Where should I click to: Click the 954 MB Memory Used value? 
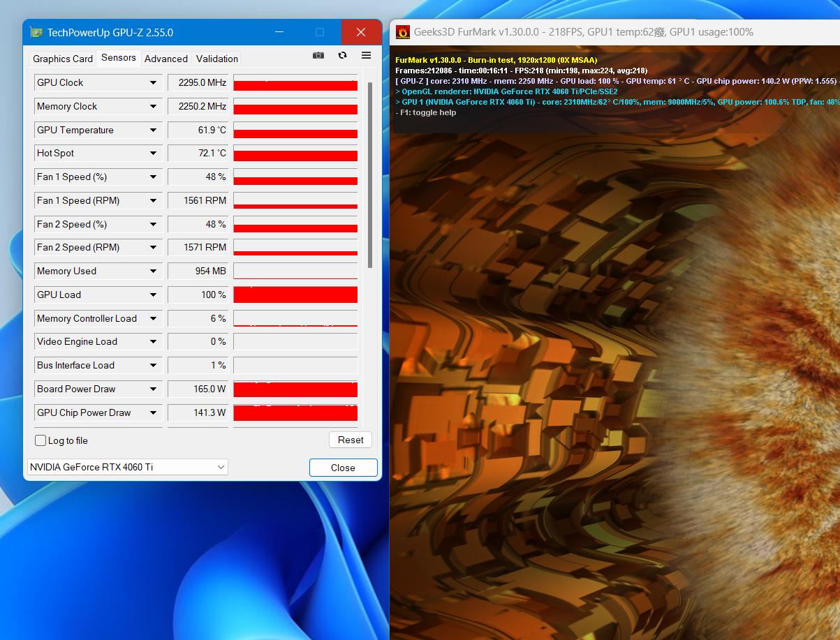pyautogui.click(x=198, y=271)
